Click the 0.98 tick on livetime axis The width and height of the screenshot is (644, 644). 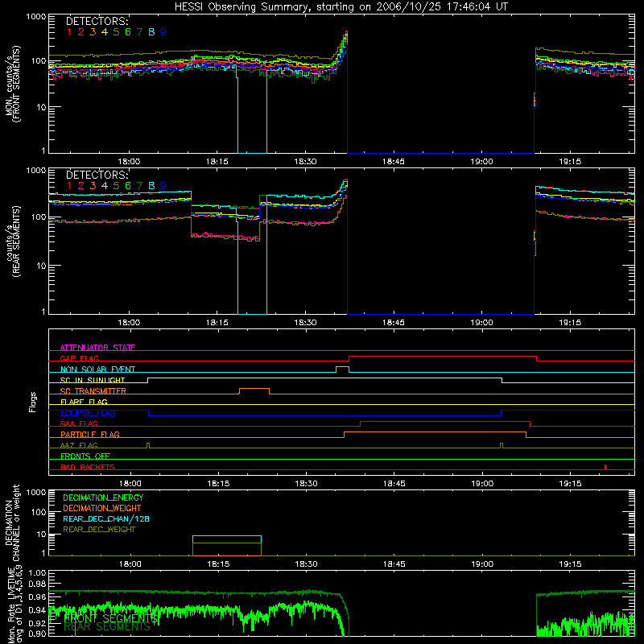tap(37, 584)
